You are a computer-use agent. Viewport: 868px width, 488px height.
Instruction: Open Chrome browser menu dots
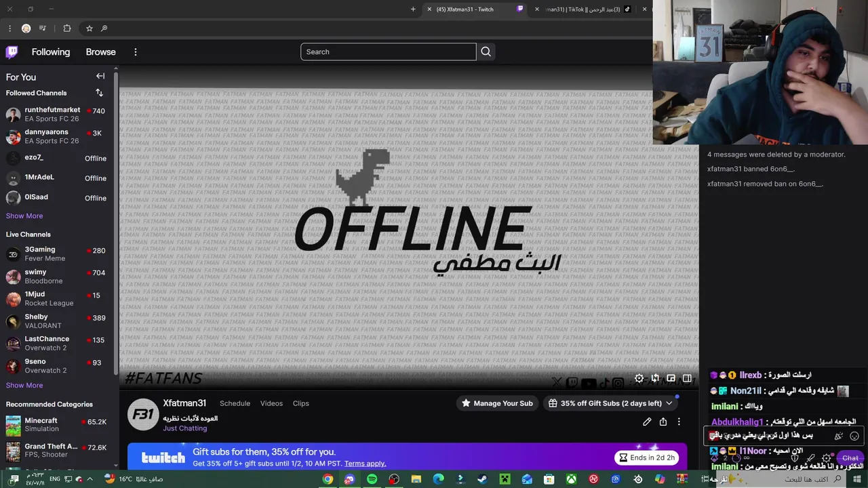9,28
